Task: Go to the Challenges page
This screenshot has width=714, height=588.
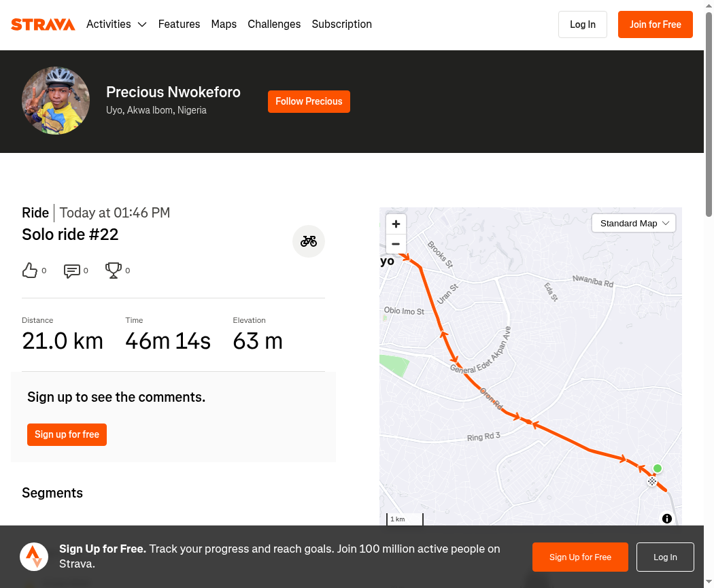Action: click(x=274, y=24)
